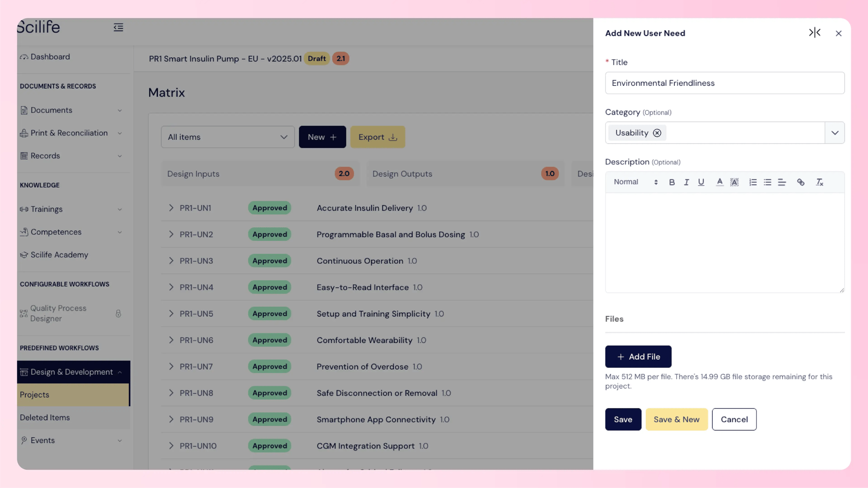
Task: Open the Category dropdown in the panel
Action: pos(835,133)
